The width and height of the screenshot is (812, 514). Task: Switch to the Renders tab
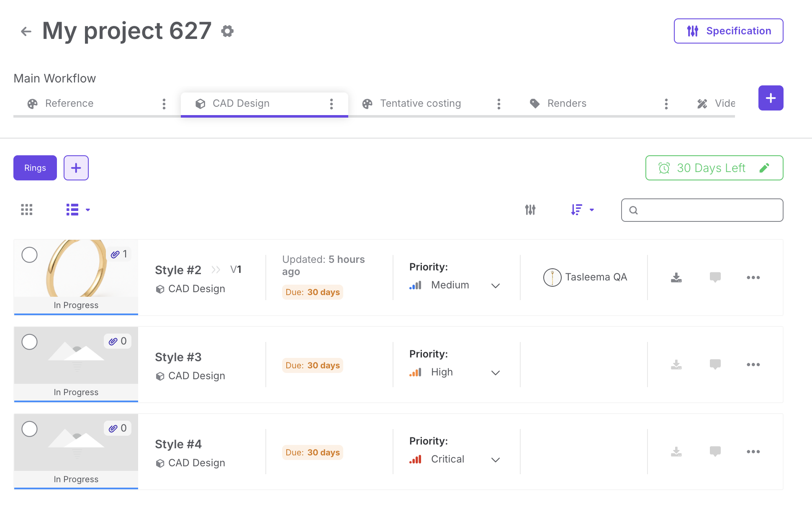pos(566,103)
